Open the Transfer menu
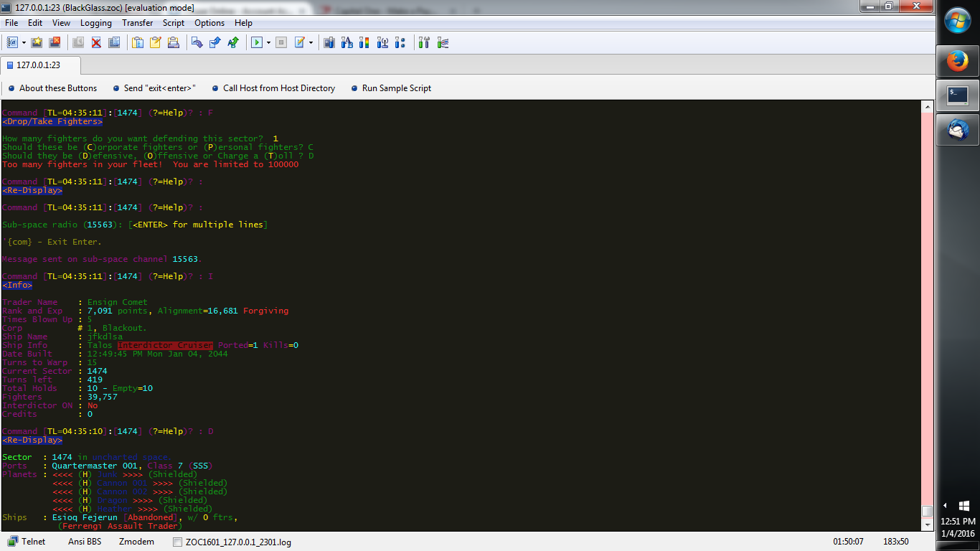This screenshot has width=980, height=551. click(137, 23)
